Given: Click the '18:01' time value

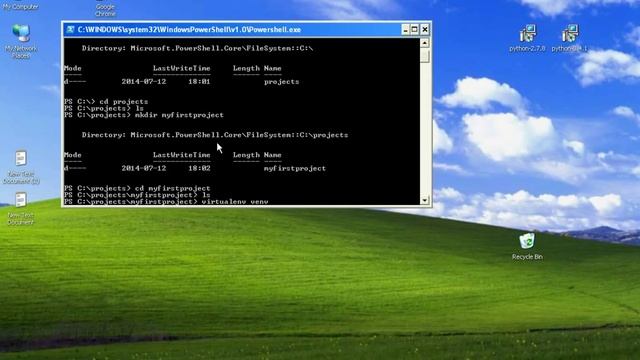Looking at the screenshot, I should [199, 82].
